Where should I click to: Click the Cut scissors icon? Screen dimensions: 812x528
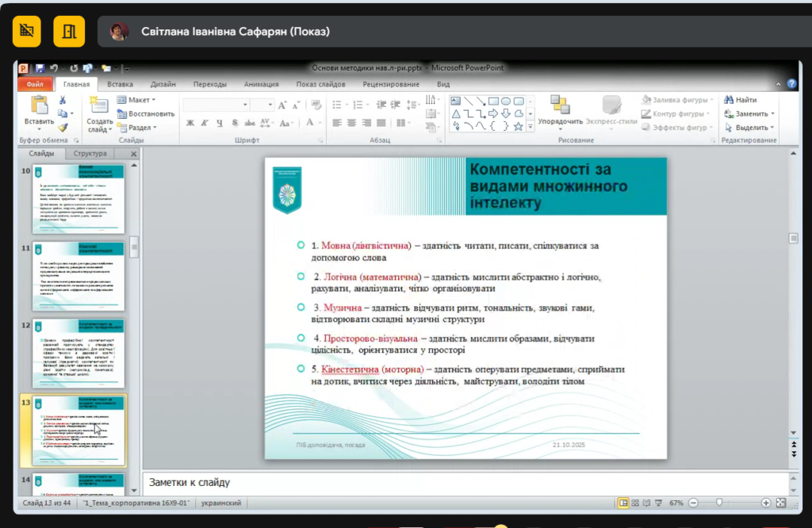coord(63,101)
